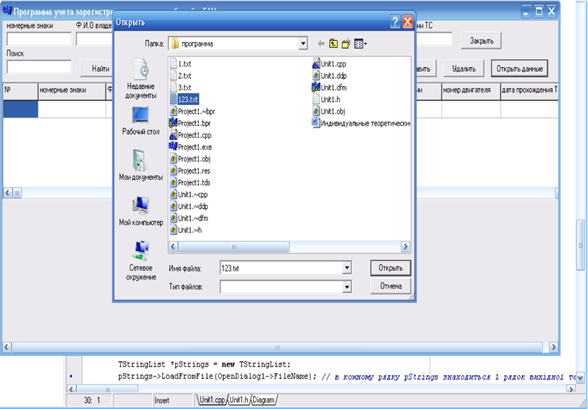Switch to the Diagram tab

tap(263, 400)
